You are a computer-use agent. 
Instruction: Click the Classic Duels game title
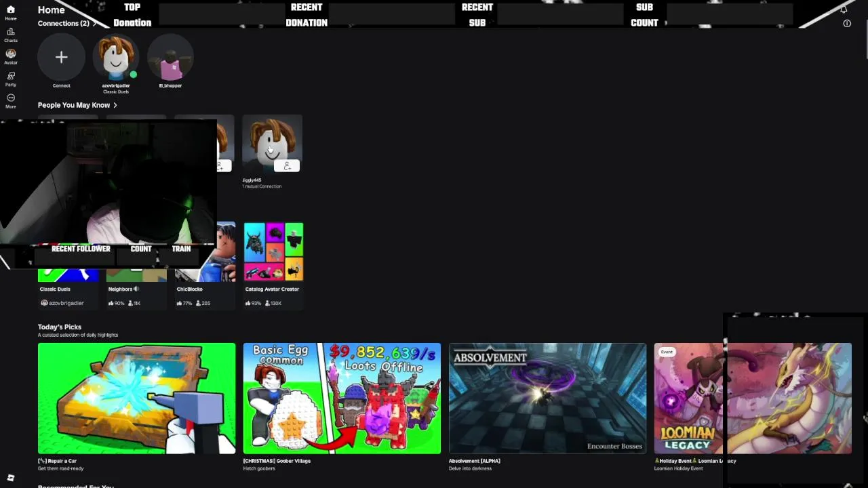coord(55,289)
